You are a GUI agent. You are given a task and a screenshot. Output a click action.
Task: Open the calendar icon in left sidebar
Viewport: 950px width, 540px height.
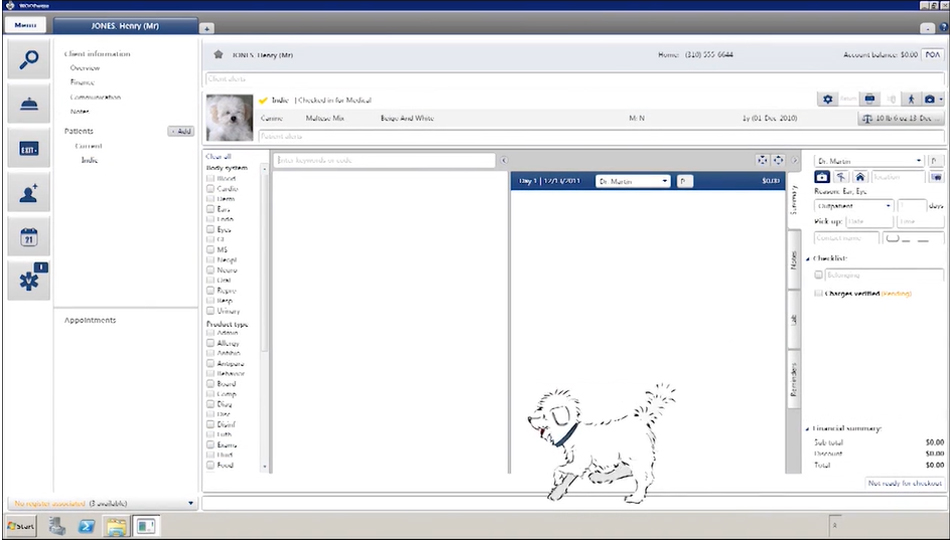(x=28, y=237)
